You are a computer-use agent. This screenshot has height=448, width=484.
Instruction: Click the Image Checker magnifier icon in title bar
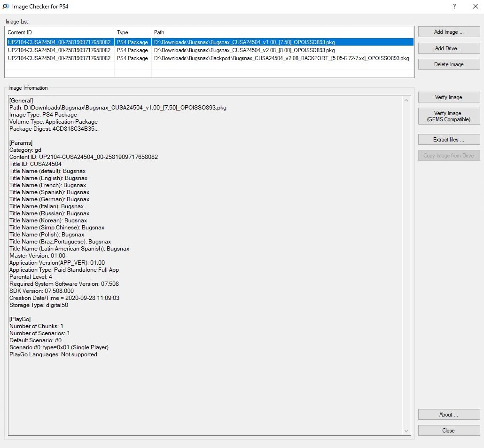coord(6,6)
